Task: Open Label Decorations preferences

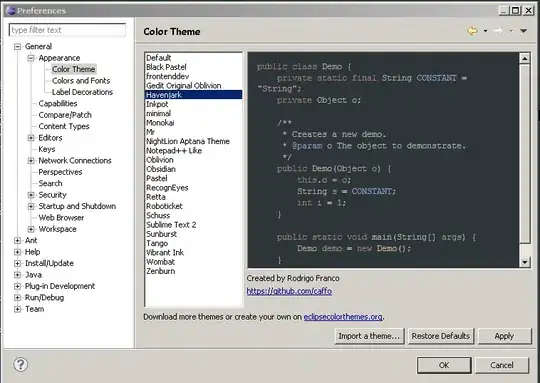Action: 82,92
